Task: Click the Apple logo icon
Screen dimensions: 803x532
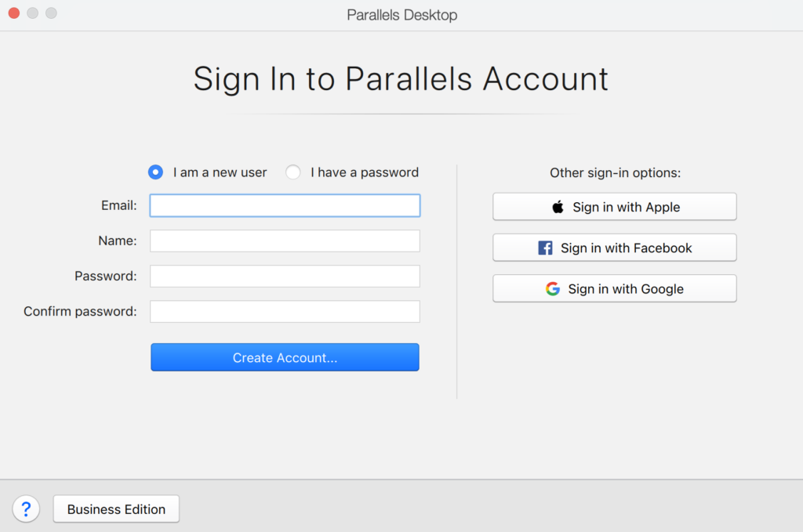Action: coord(558,207)
